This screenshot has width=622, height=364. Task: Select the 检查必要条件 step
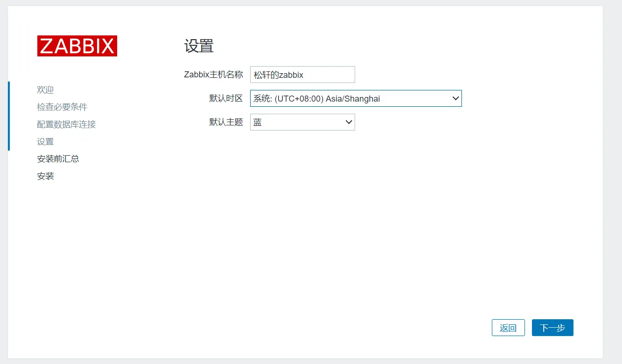click(62, 107)
